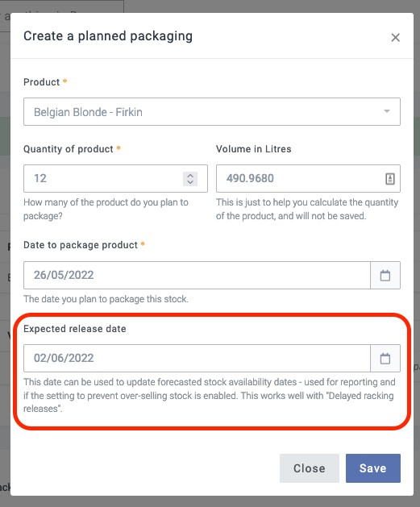The height and width of the screenshot is (507, 420).
Task: Select the Date to package product field
Action: [x=197, y=275]
